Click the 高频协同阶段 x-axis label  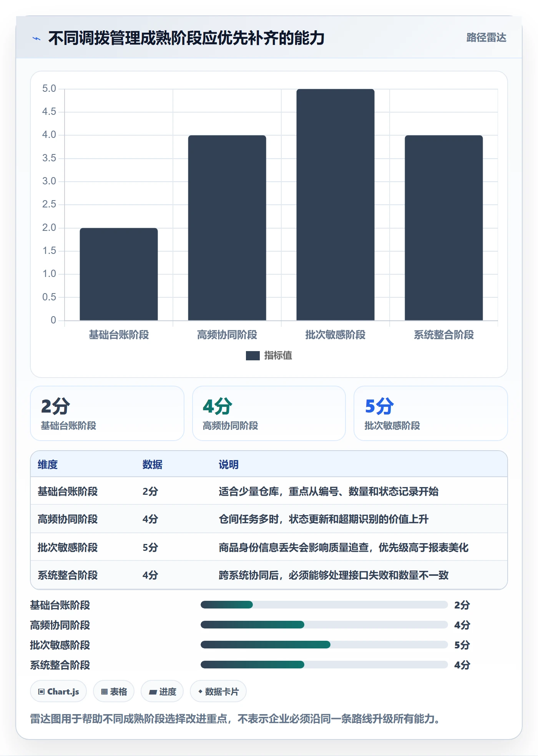[227, 335]
